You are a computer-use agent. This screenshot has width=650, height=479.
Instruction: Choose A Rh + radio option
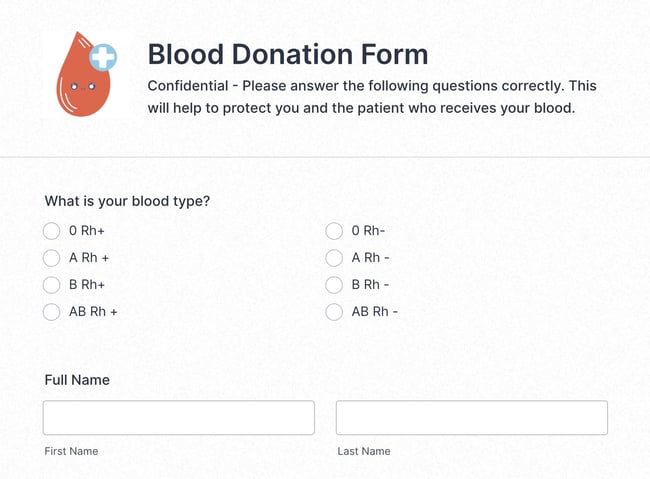[52, 258]
